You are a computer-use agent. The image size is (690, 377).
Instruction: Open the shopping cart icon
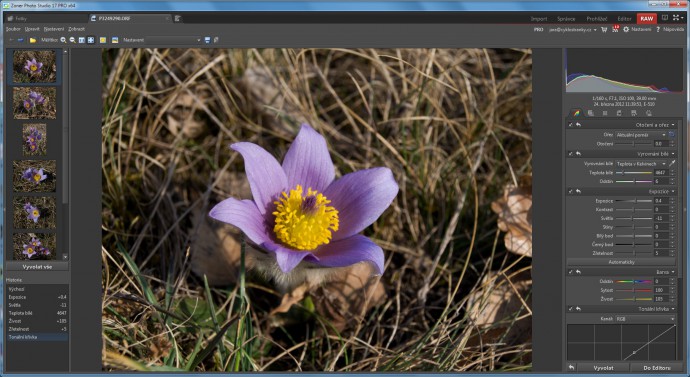pos(604,29)
